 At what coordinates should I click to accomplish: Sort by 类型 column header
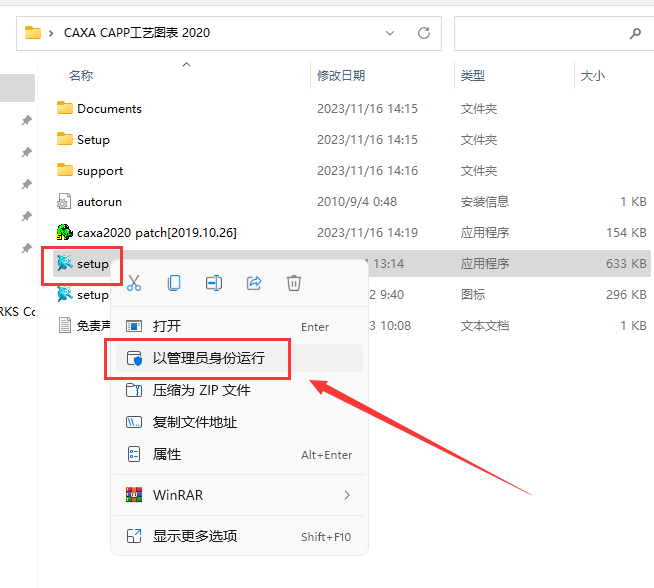[473, 75]
